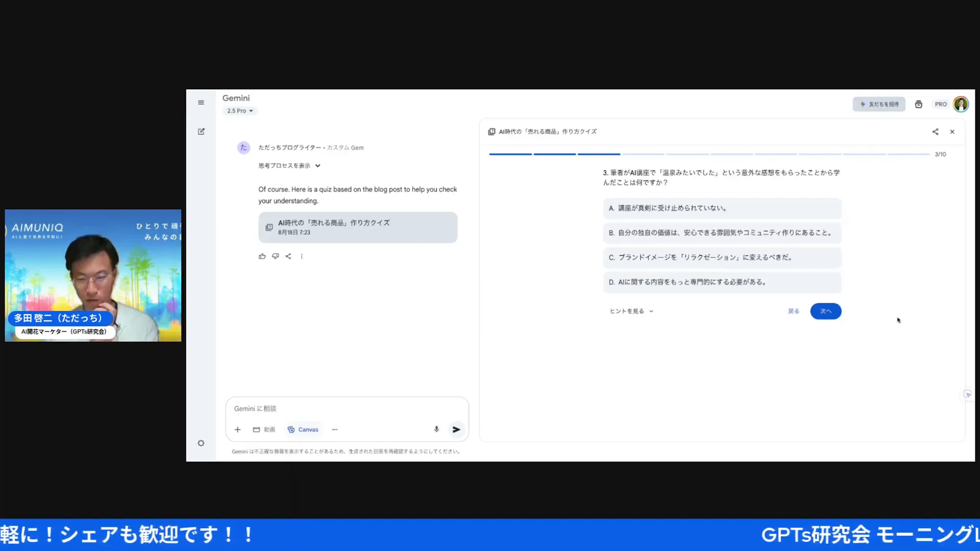980x551 pixels.
Task: Open the 2.5 Pro model dropdown
Action: tap(240, 111)
